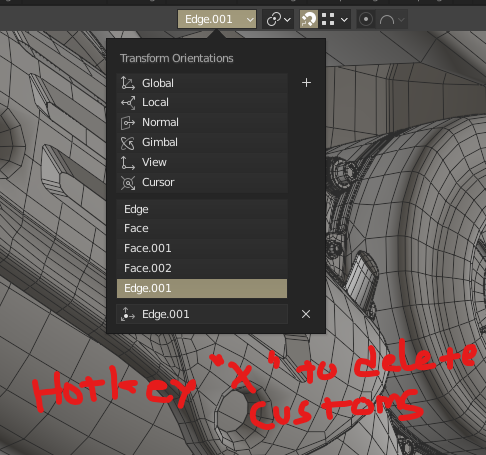Screen dimensions: 486x455
Task: Click the Local orientation icon
Action: (128, 102)
